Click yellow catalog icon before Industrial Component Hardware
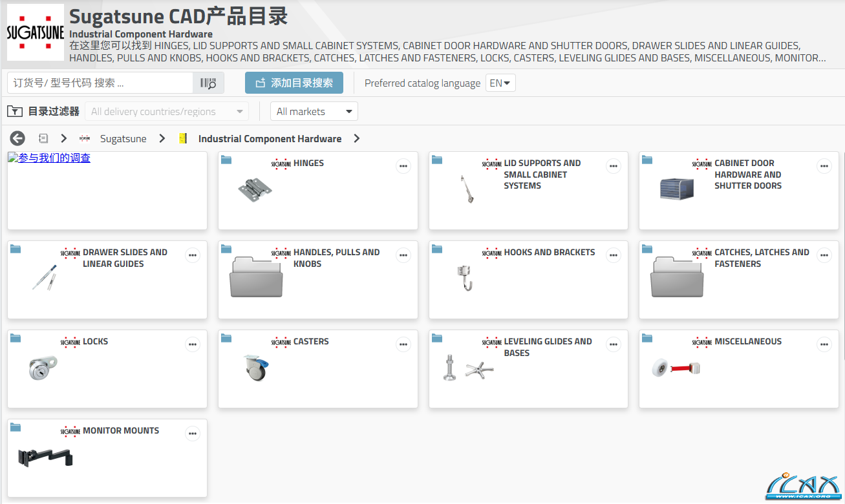 pos(183,138)
